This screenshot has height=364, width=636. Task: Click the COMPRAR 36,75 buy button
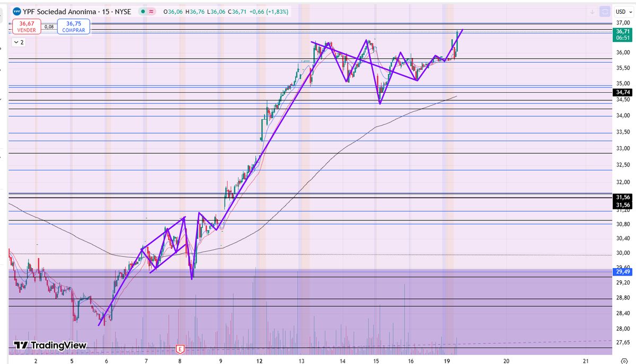[74, 26]
